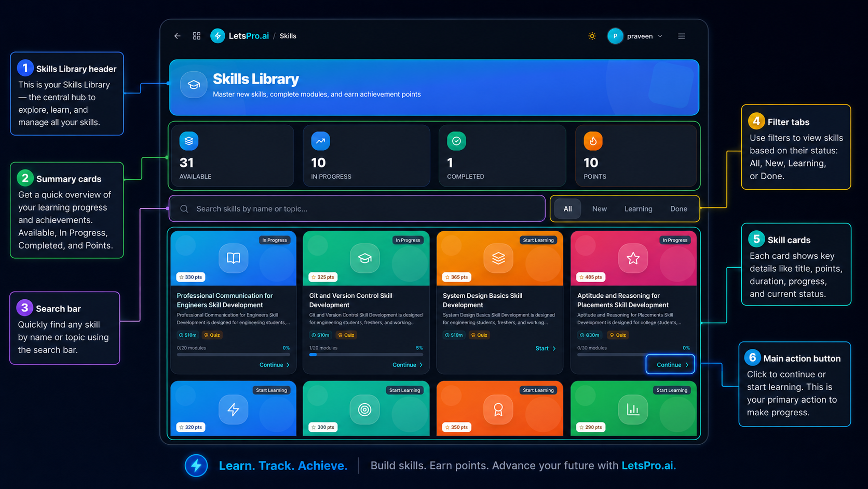Click the star icon on Aptitude card
Image resolution: width=868 pixels, height=489 pixels.
click(633, 258)
